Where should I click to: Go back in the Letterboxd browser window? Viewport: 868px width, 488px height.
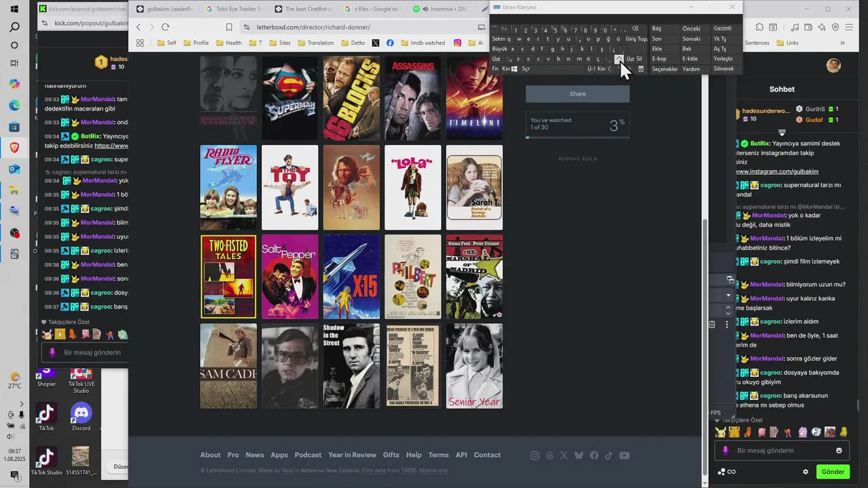point(138,27)
